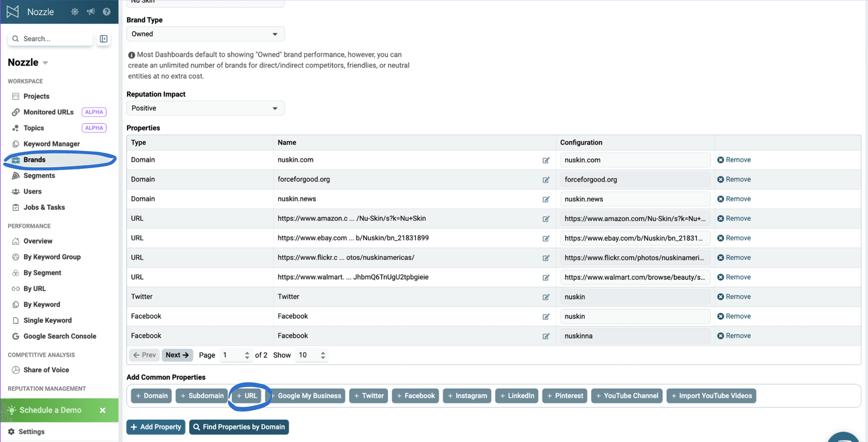This screenshot has width=868, height=442.
Task: Open Projects in the sidebar
Action: click(36, 96)
